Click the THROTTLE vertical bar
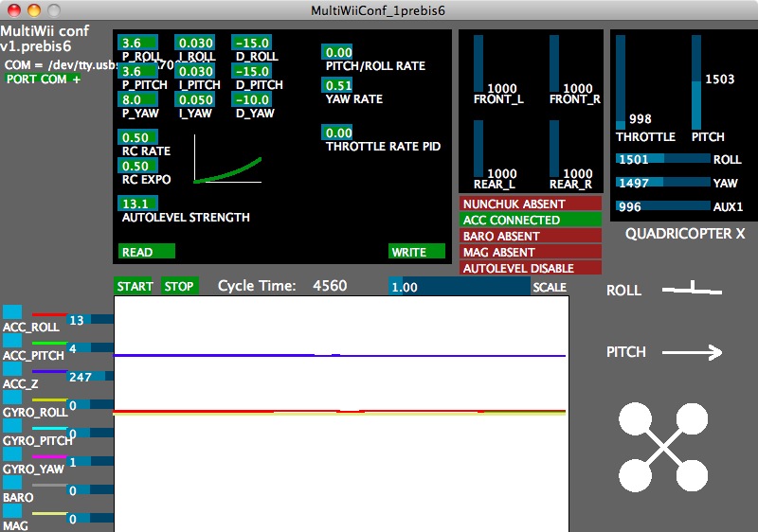The height and width of the screenshot is (532, 758). click(x=621, y=82)
